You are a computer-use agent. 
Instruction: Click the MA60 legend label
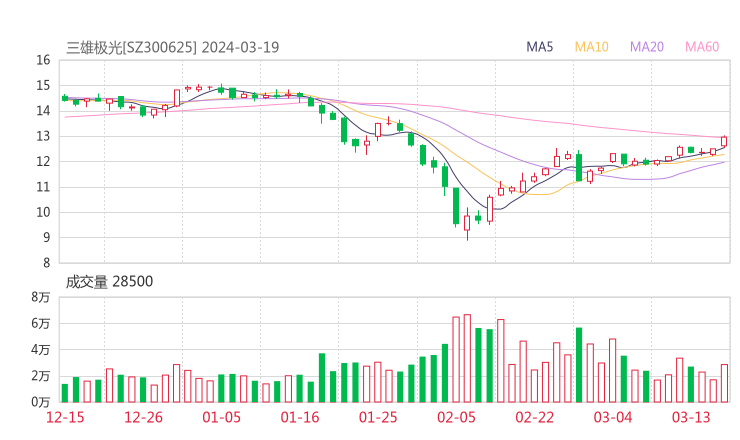pyautogui.click(x=702, y=47)
